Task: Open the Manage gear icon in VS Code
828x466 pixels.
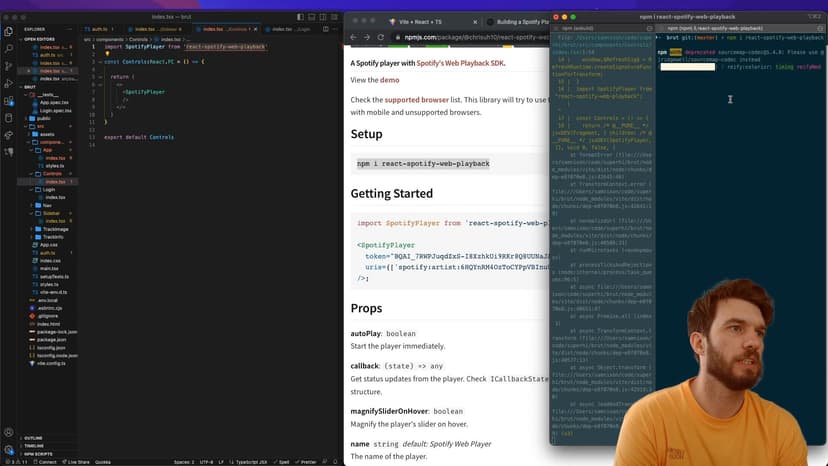Action: (8, 450)
